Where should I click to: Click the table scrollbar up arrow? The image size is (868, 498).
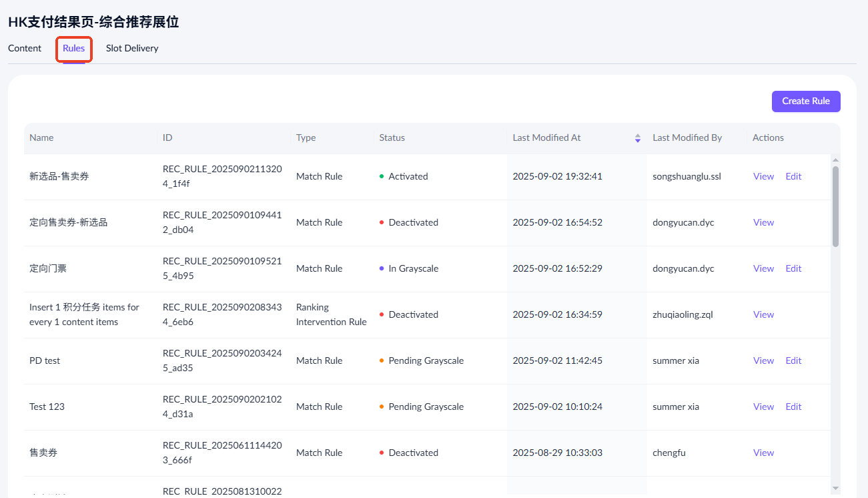835,160
